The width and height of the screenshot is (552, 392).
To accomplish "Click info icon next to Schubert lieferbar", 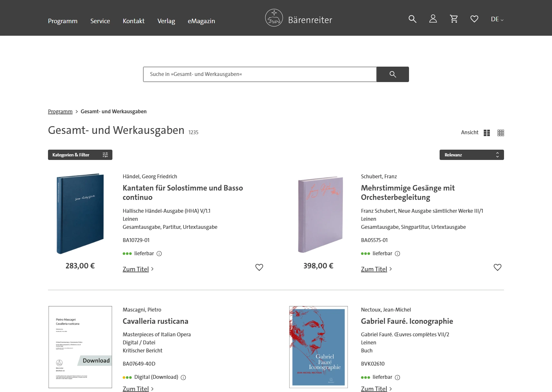I will click(x=397, y=254).
